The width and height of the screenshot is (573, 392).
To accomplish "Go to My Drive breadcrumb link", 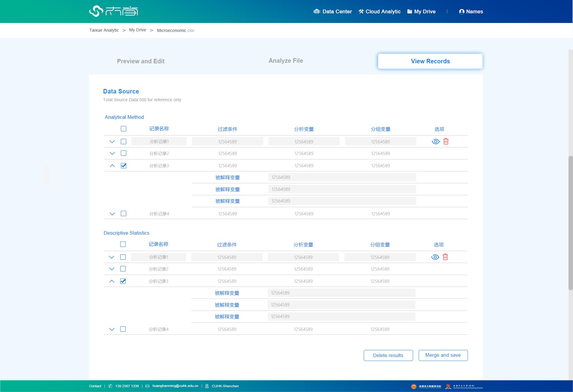I will (138, 30).
